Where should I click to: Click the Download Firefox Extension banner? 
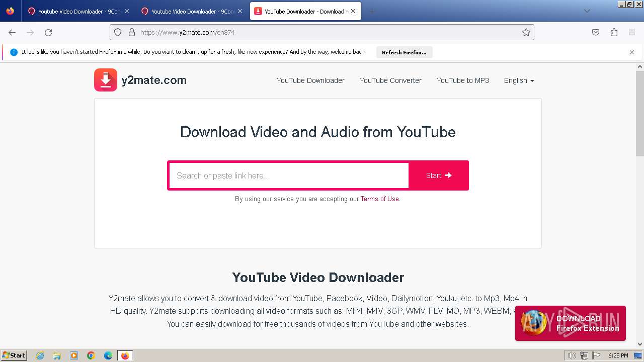571,323
